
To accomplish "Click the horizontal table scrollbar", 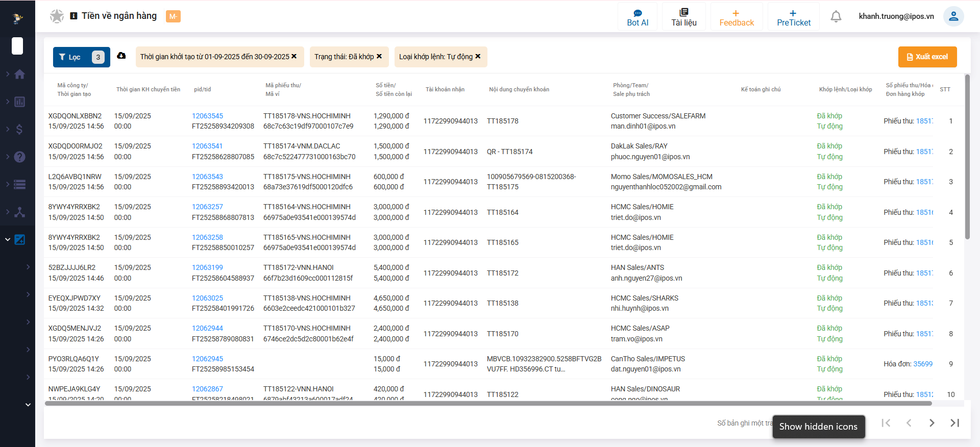I will click(488, 404).
